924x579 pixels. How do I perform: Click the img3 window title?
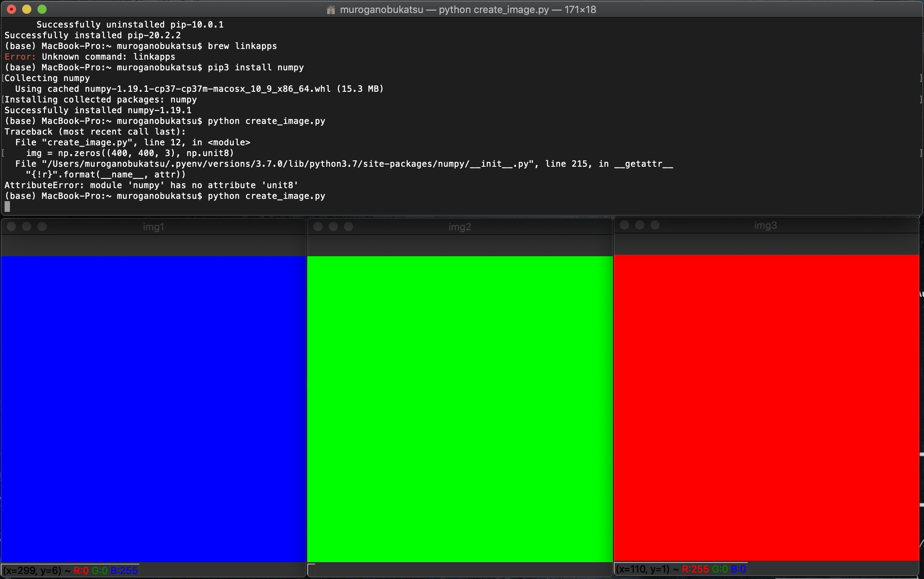765,225
